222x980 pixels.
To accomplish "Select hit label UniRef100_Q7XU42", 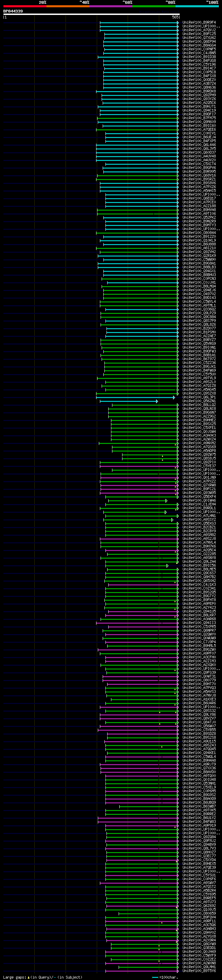I will coord(199,38).
